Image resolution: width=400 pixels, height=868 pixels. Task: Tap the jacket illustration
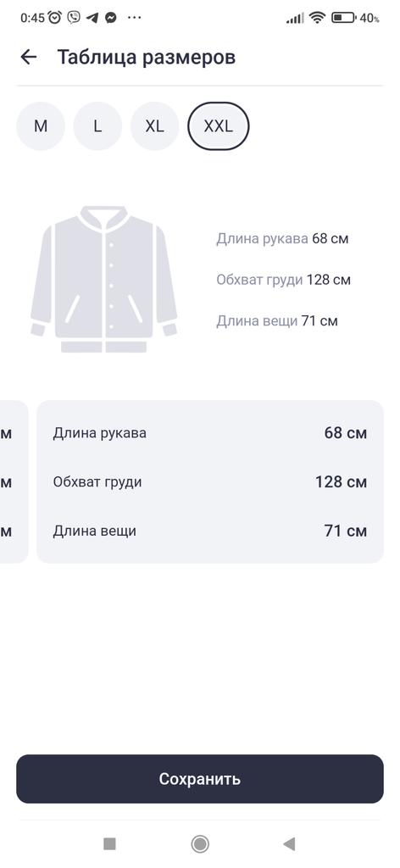pyautogui.click(x=104, y=280)
